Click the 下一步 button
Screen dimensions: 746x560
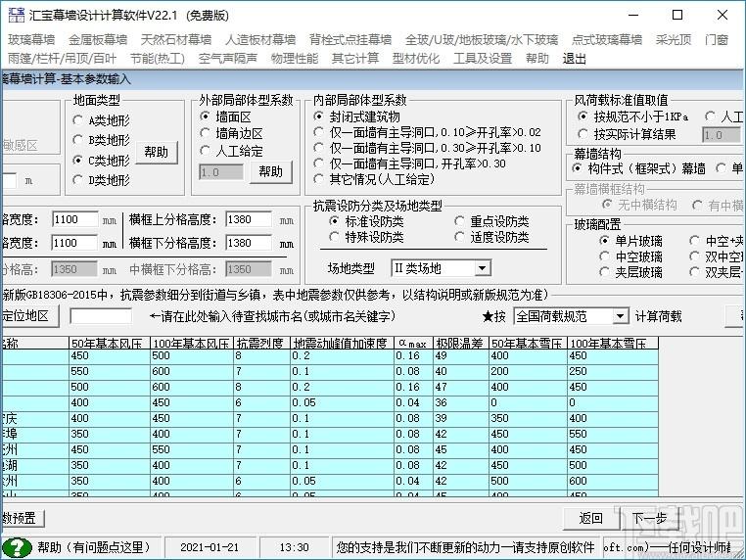click(650, 518)
